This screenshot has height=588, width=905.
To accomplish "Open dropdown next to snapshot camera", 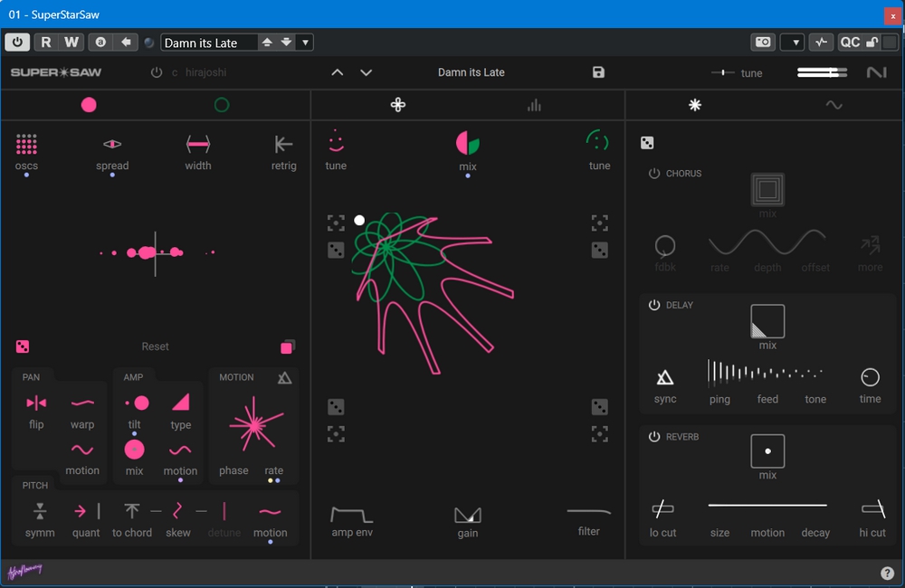I will pos(793,43).
